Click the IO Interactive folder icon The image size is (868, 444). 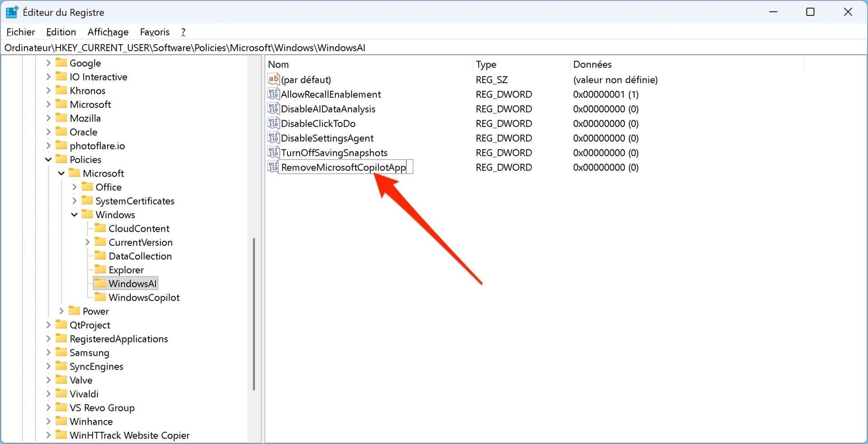tap(61, 76)
